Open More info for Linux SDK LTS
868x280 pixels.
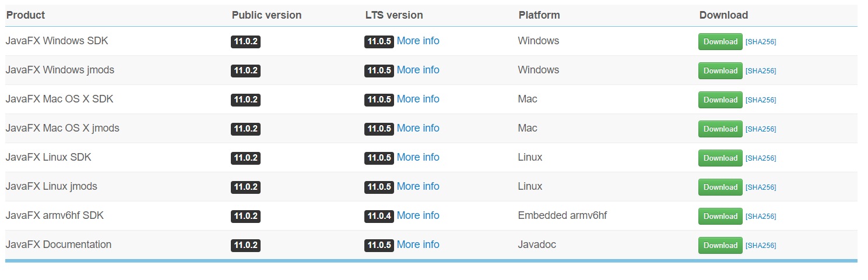pyautogui.click(x=418, y=157)
